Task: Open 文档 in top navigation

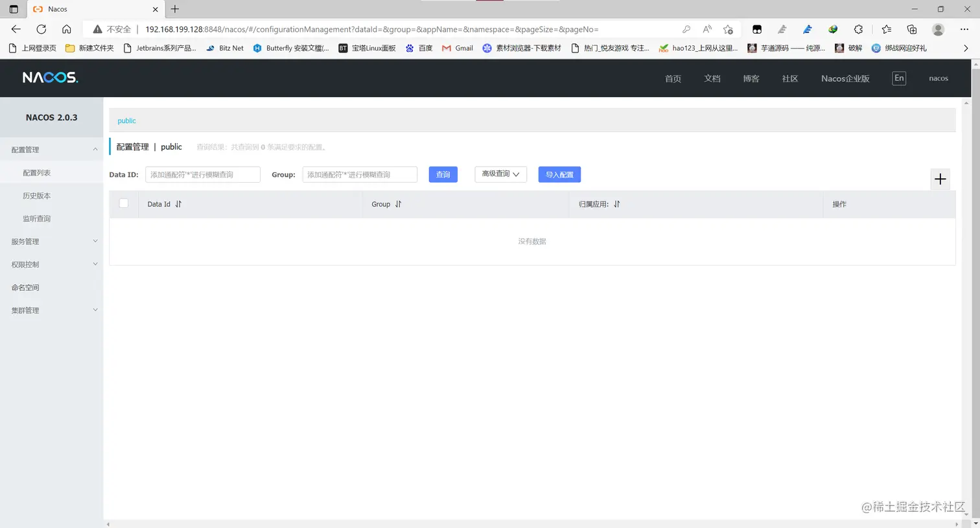Action: pos(712,78)
